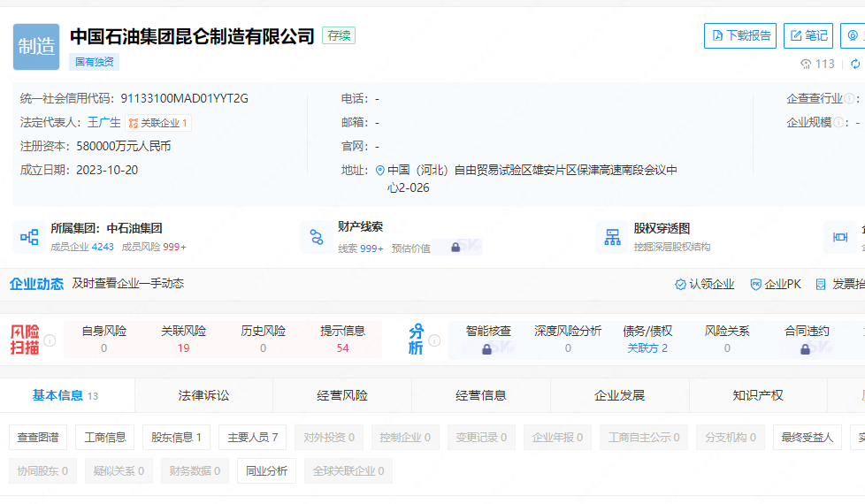Switch to 知识产权 tab
865x504 pixels.
[758, 395]
